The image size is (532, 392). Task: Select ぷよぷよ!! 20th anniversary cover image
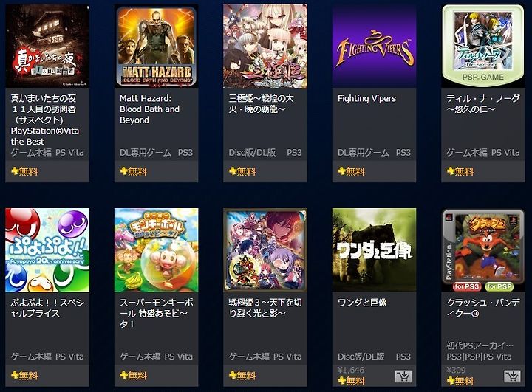click(x=47, y=250)
